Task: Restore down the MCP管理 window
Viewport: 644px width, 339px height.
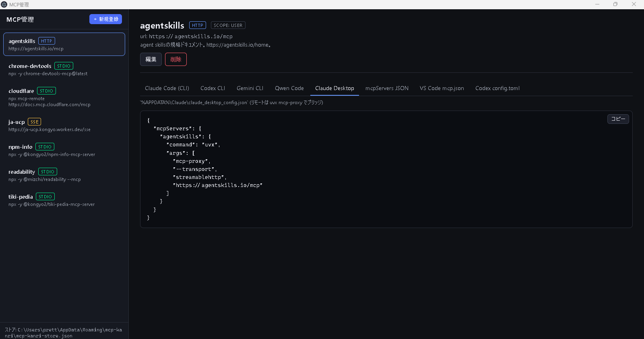Action: [x=615, y=4]
